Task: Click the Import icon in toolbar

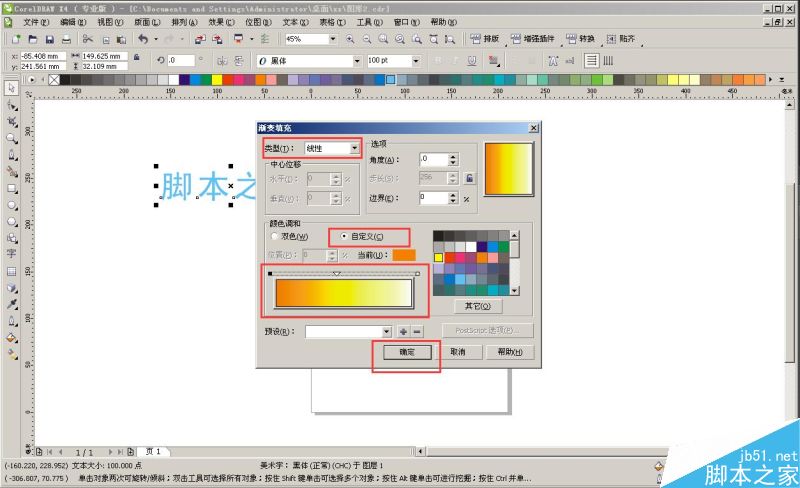Action: click(x=201, y=39)
